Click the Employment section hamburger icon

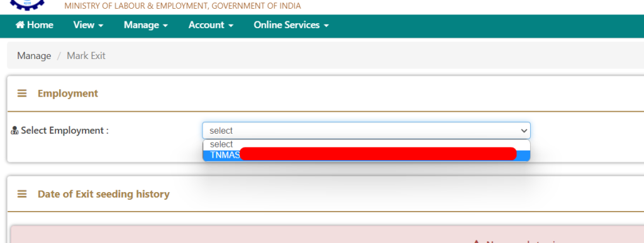point(22,94)
